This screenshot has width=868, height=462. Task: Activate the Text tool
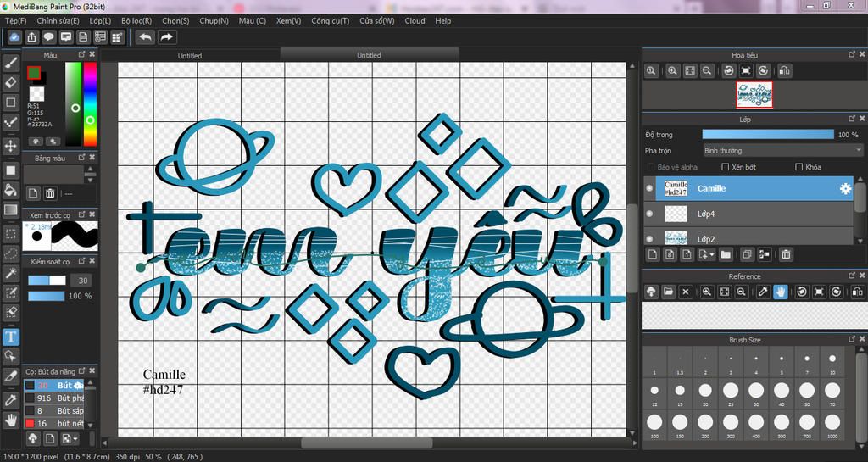coord(10,336)
